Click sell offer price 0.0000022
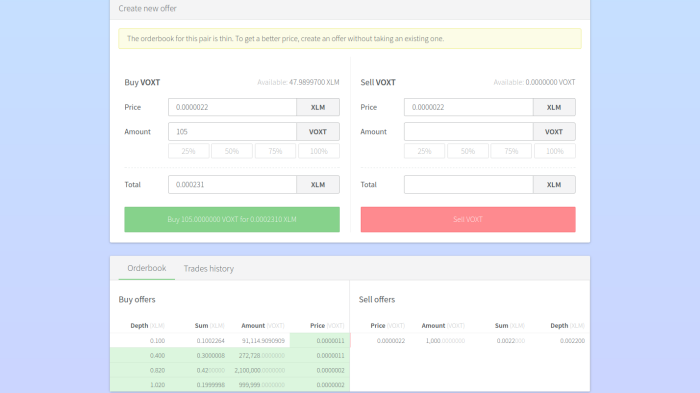 click(391, 341)
